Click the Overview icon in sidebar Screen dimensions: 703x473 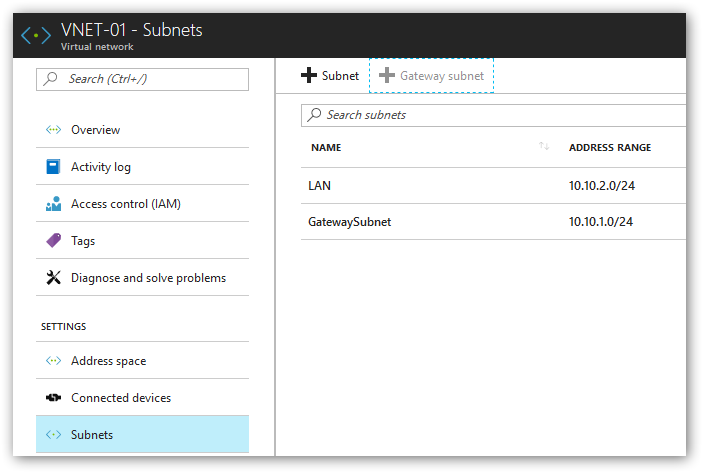[x=53, y=130]
